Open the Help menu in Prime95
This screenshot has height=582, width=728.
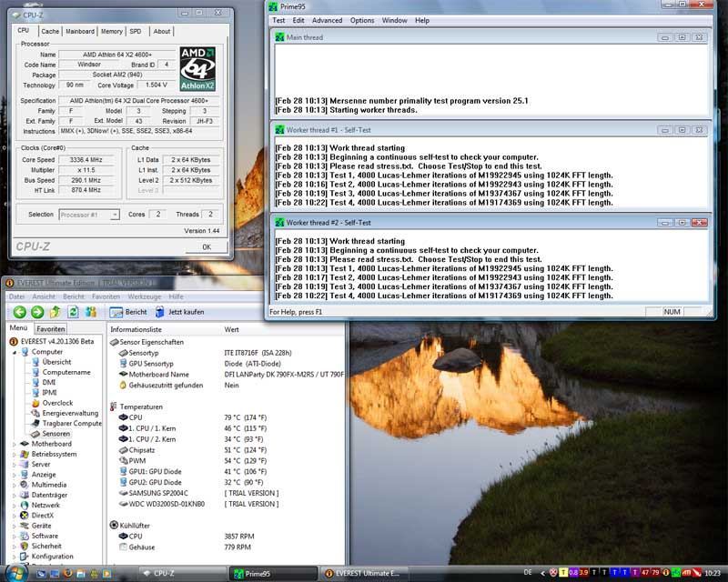[x=422, y=20]
